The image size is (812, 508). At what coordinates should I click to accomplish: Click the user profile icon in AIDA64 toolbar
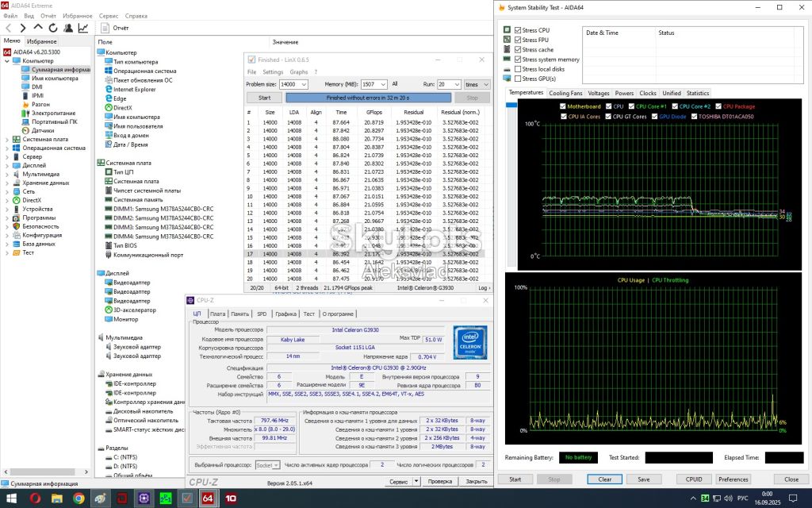(x=68, y=28)
